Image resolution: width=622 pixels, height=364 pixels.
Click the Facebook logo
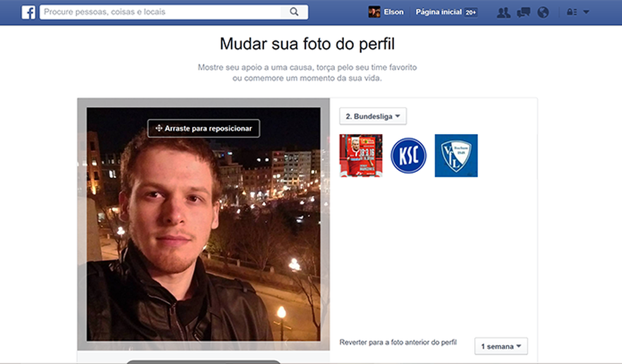tap(27, 11)
